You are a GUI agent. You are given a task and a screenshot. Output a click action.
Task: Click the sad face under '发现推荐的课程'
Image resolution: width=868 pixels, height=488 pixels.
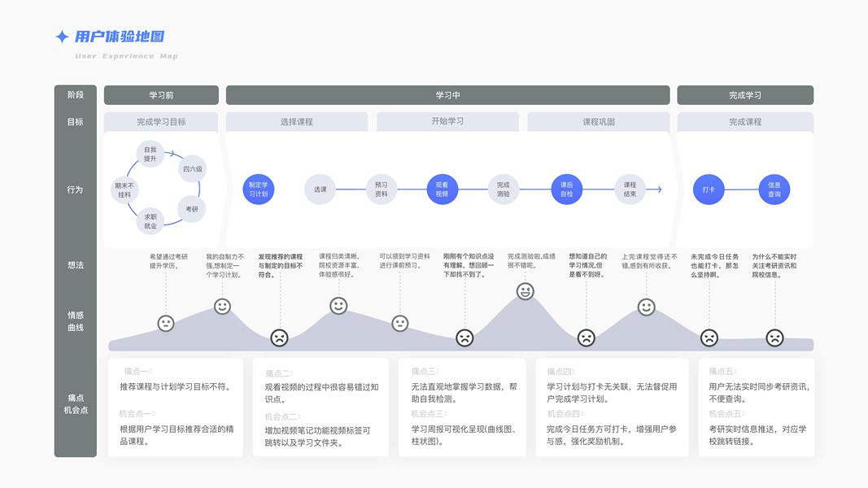click(x=279, y=338)
